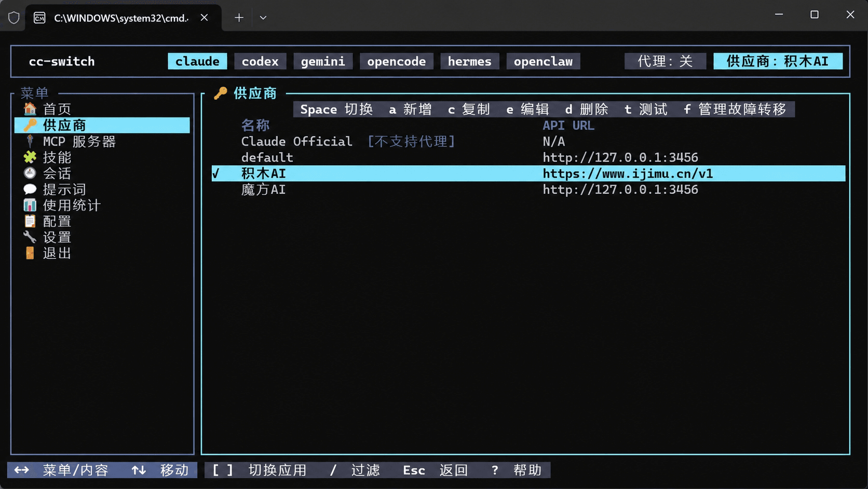Click the clipboard icon beside 配置
Viewport: 868px width, 489px height.
pyautogui.click(x=30, y=221)
